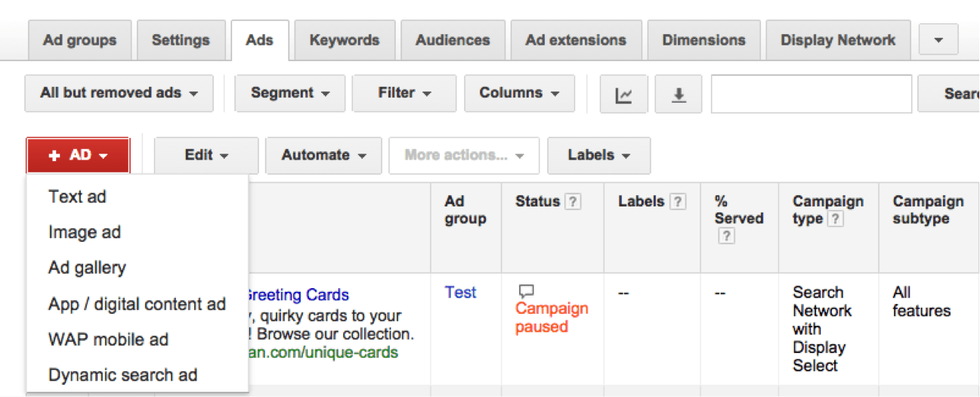Screen dimensions: 980x397
Task: Select Image ad from the menu
Action: [84, 232]
